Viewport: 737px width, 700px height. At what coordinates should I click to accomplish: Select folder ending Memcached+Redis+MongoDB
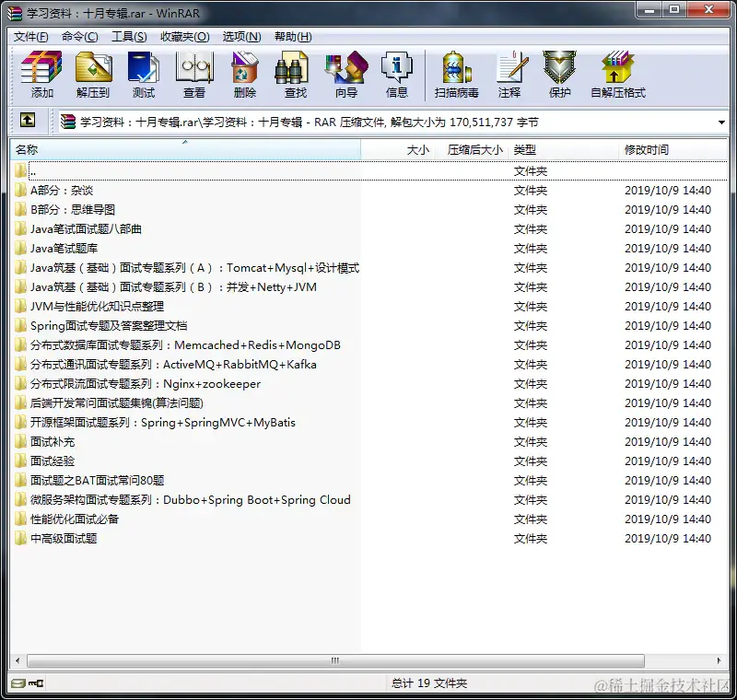point(185,345)
